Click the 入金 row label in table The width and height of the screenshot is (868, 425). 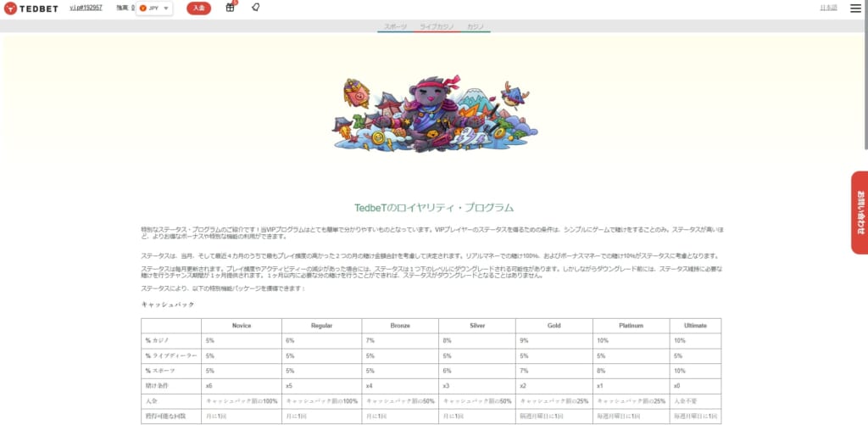(x=171, y=401)
